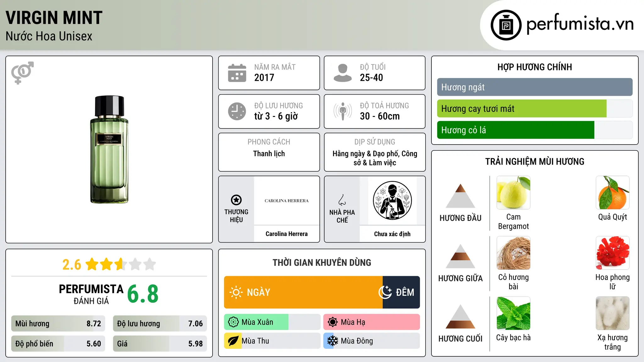Screen dimensions: 644x362
Task: Click the THỜI GIAN KHUYÊN DÙNG heading
Action: (322, 263)
